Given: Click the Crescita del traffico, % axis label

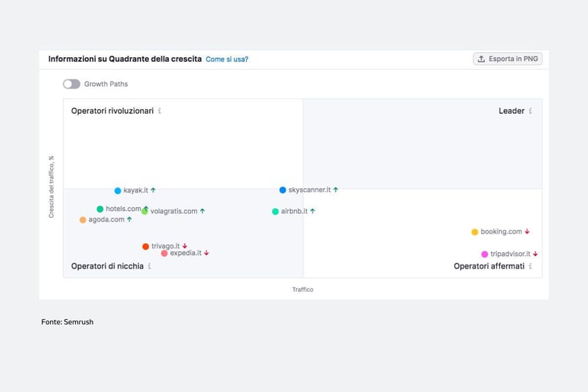Looking at the screenshot, I should pos(51,186).
